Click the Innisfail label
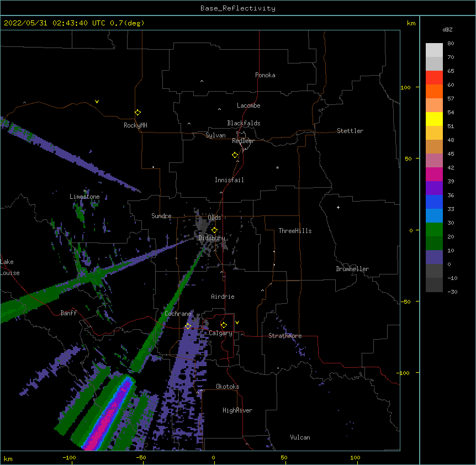This screenshot has width=476, height=465. (229, 180)
